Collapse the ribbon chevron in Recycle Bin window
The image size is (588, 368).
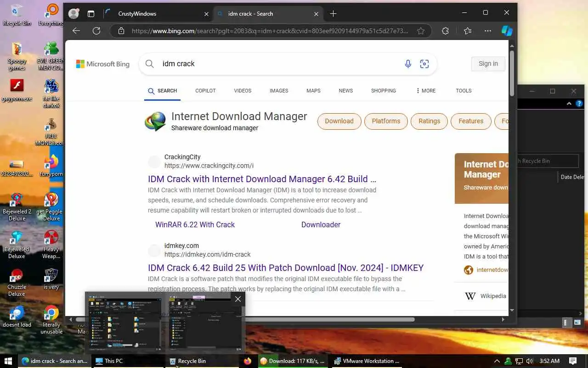(x=569, y=104)
